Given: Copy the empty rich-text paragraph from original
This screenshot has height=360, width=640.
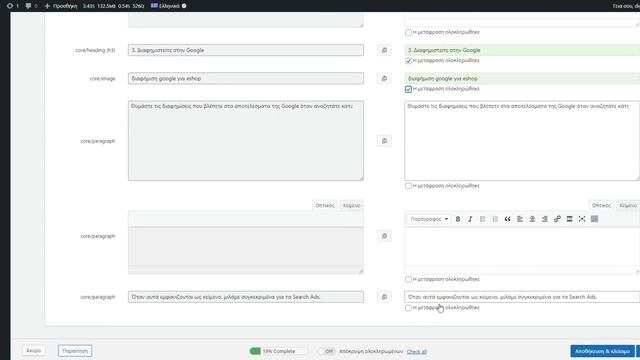Looking at the screenshot, I should (384, 236).
